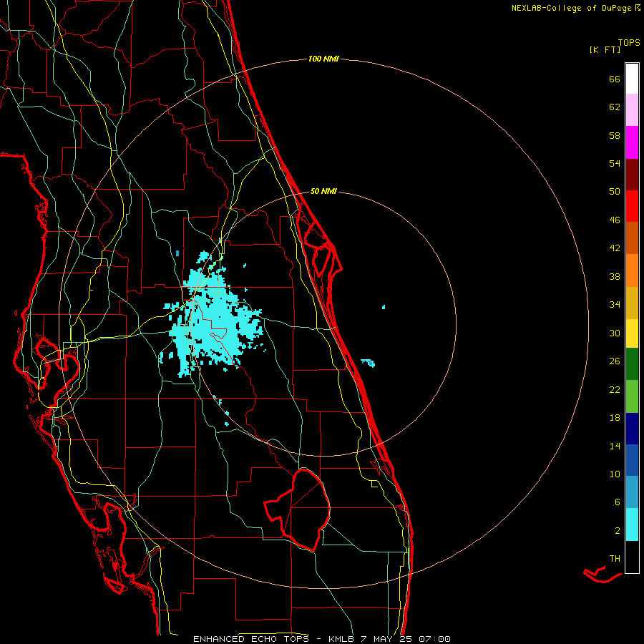Screen dimensions: 644x644
Task: Click the '22' legend value
Action: click(x=615, y=389)
